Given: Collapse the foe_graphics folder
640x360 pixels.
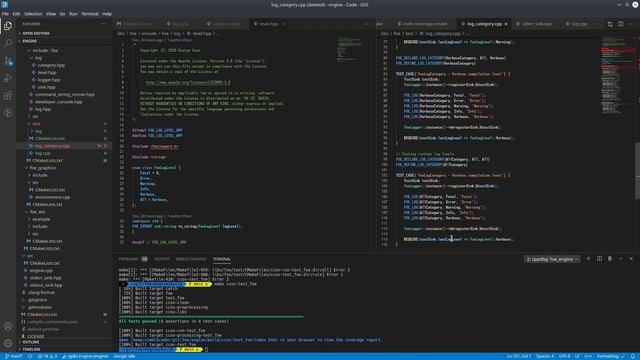Looking at the screenshot, I should tap(42, 168).
